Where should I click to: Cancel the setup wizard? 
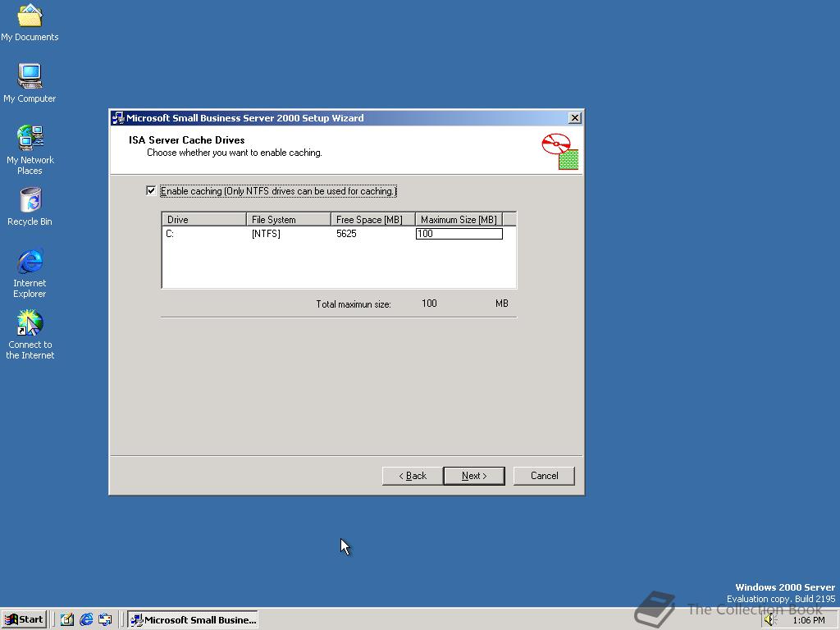click(545, 476)
